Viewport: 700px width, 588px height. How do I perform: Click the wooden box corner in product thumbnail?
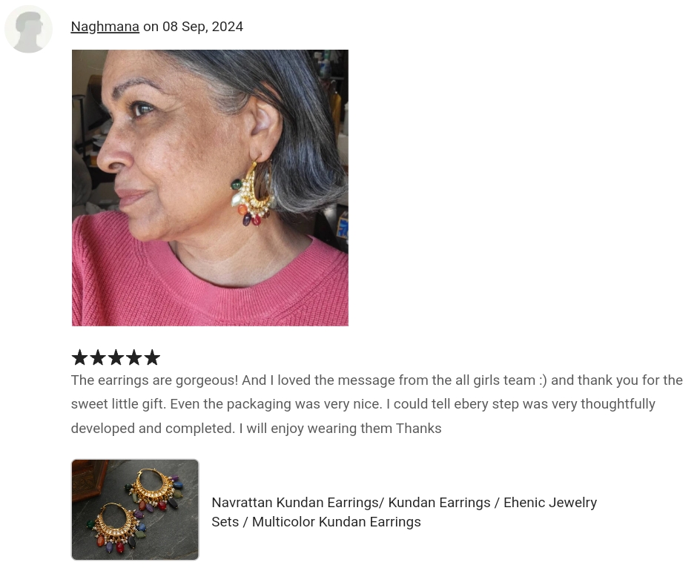tap(89, 480)
